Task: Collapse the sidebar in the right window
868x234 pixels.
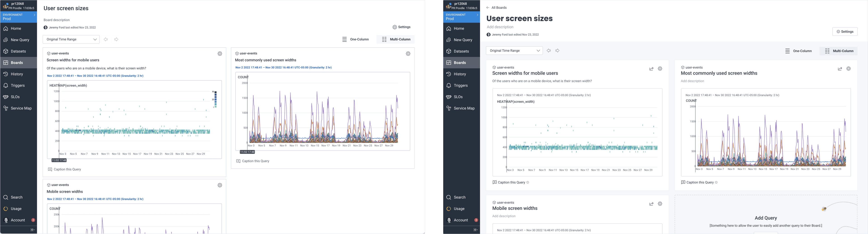Action: (475, 230)
